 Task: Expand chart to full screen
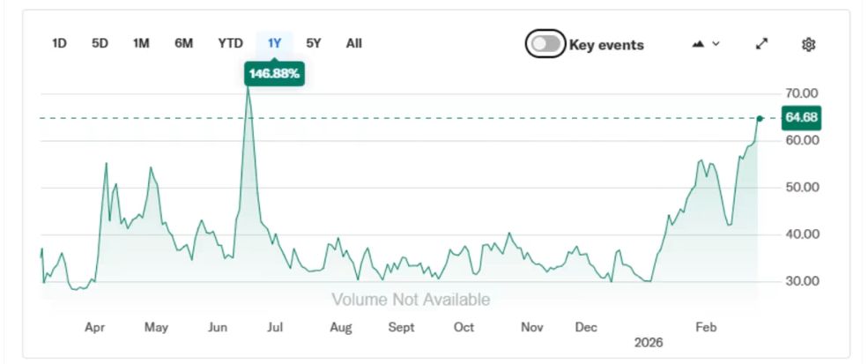[761, 44]
